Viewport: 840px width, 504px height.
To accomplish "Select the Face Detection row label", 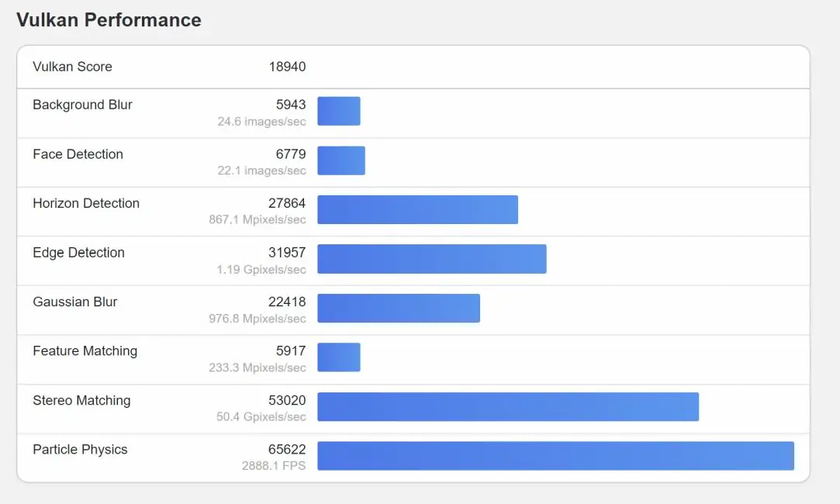I will (78, 154).
